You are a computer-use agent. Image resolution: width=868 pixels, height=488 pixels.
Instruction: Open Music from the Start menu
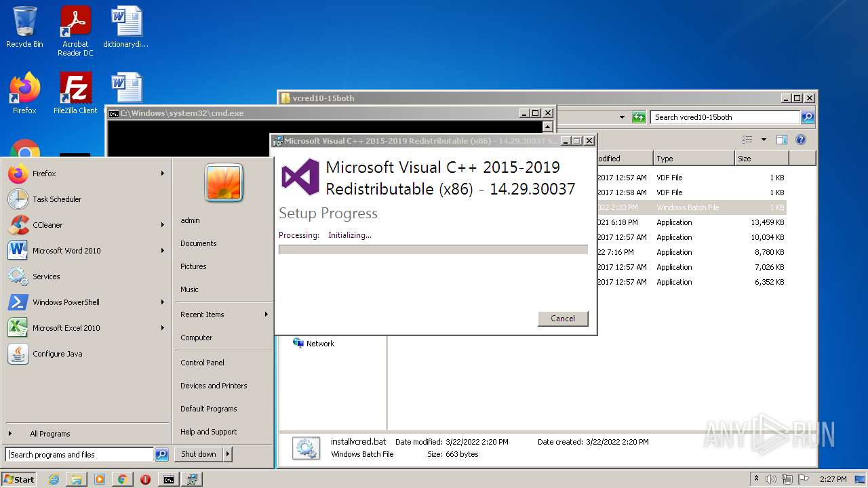tap(189, 289)
